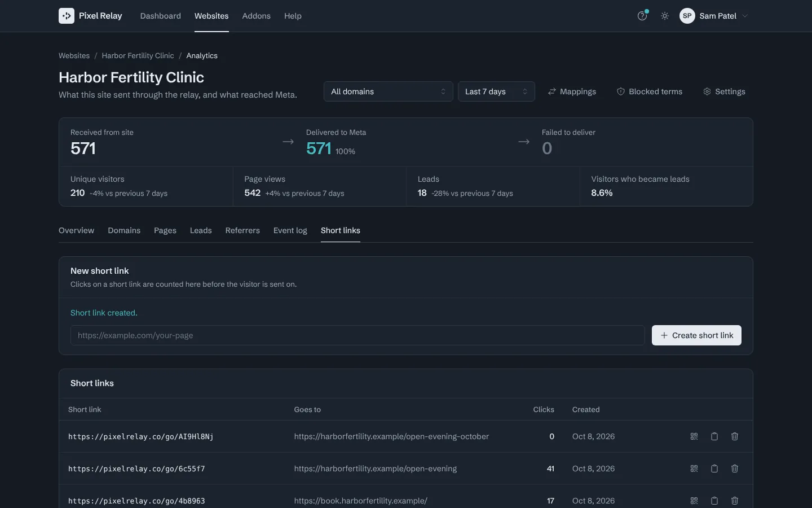Open the help circle icon in header

point(642,16)
